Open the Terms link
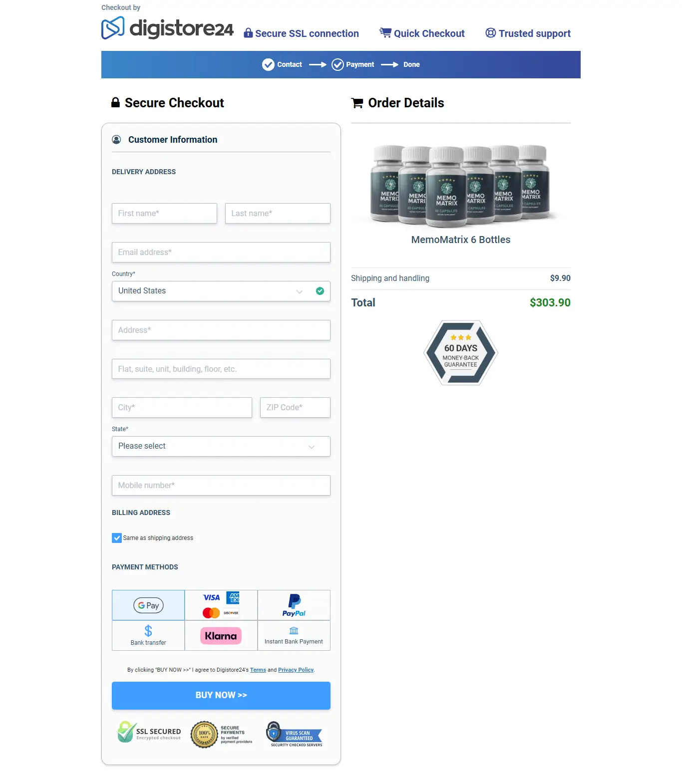The height and width of the screenshot is (784, 682). 258,670
